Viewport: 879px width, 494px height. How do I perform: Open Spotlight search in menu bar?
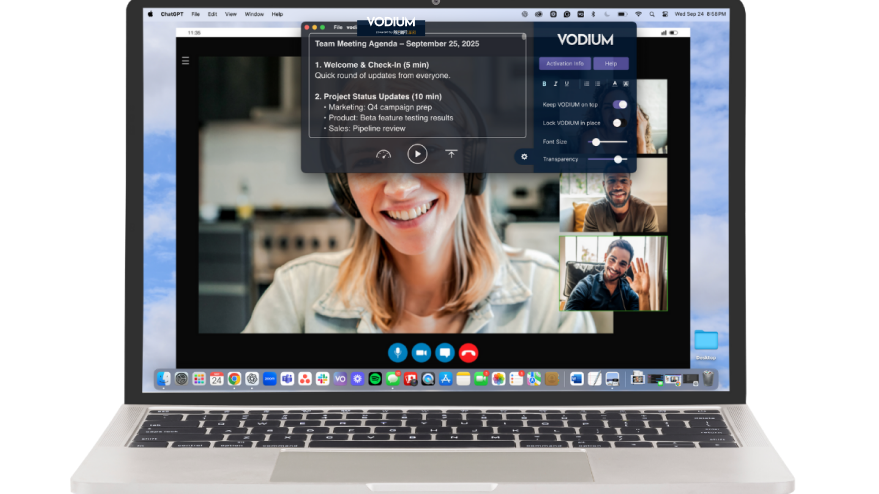[652, 14]
